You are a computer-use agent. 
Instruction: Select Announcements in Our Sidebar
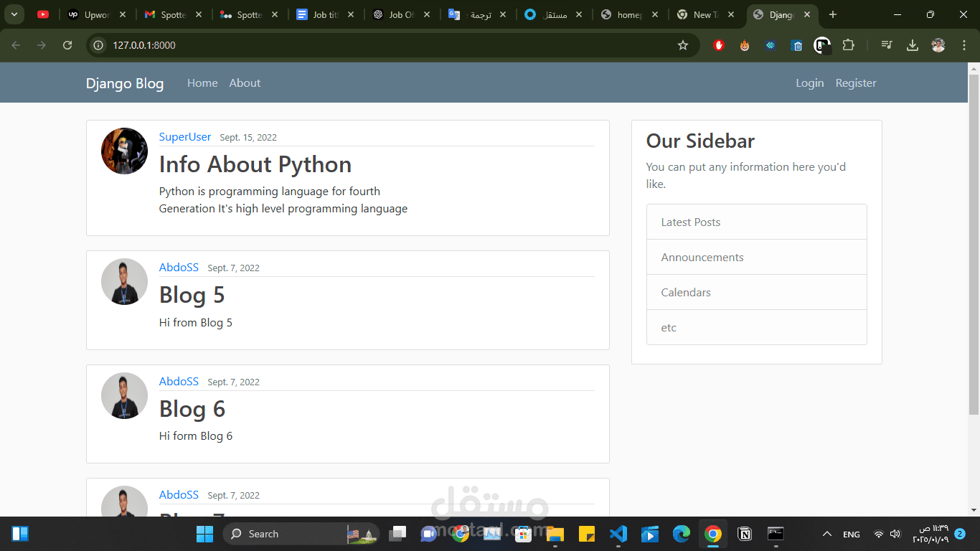click(702, 257)
